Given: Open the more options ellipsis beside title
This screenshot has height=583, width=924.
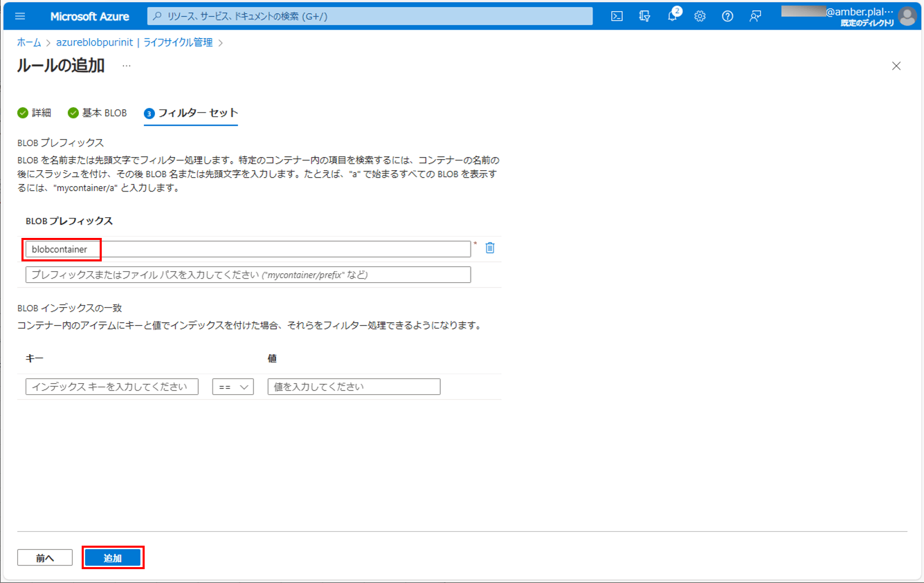Looking at the screenshot, I should pyautogui.click(x=126, y=66).
